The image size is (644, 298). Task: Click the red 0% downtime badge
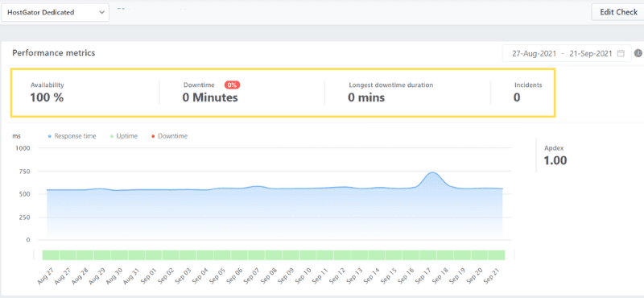click(x=232, y=85)
